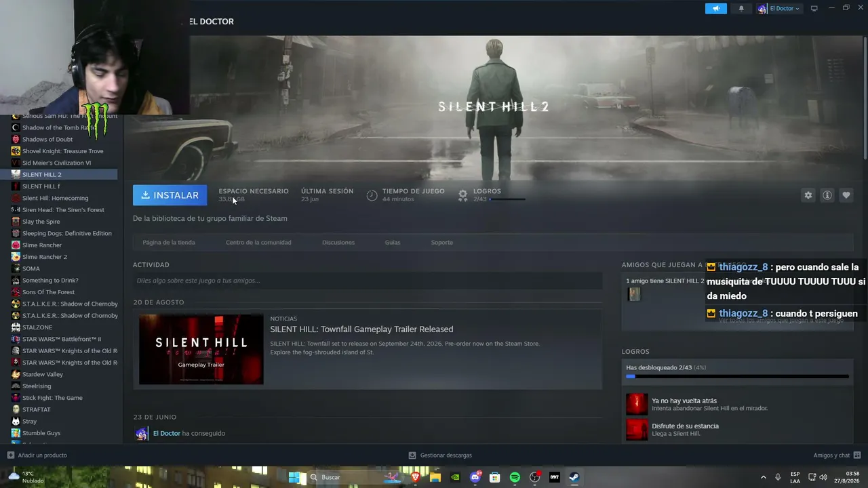
Task: Click the STRAFTAT game icon
Action: tap(16, 409)
